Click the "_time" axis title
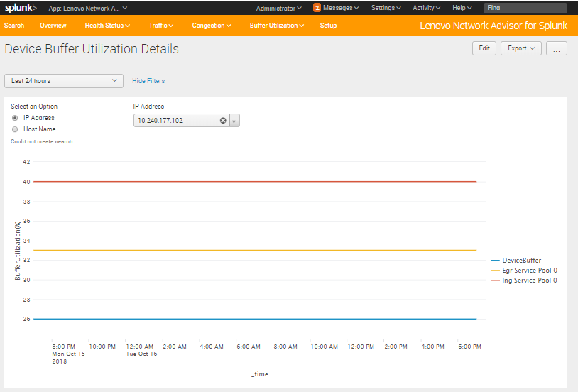This screenshot has height=392, width=578. [260, 374]
